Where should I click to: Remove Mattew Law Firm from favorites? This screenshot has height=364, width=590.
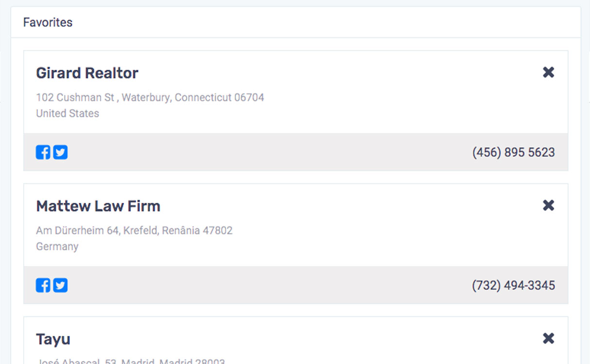548,205
